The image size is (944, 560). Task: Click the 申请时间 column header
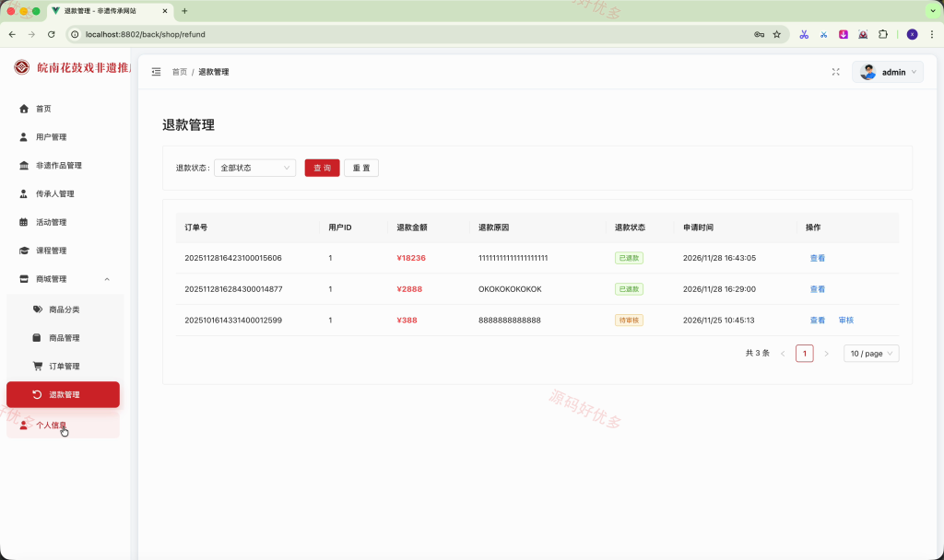click(x=699, y=227)
